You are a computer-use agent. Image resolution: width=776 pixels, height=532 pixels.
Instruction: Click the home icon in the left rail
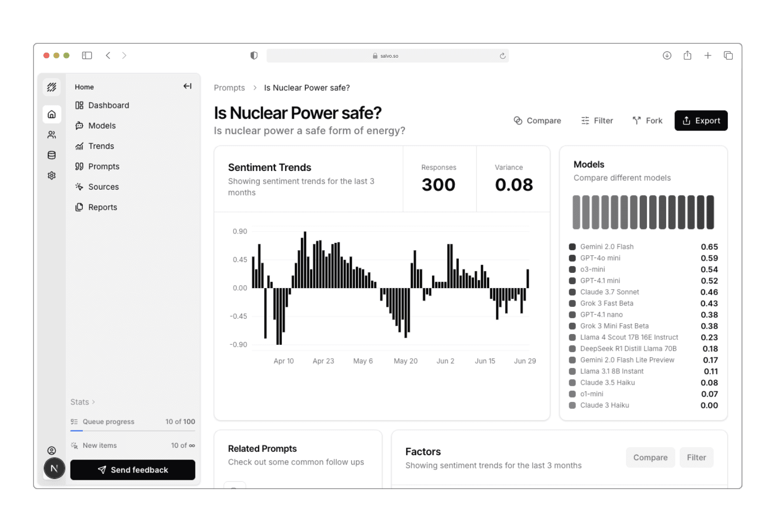(x=52, y=114)
